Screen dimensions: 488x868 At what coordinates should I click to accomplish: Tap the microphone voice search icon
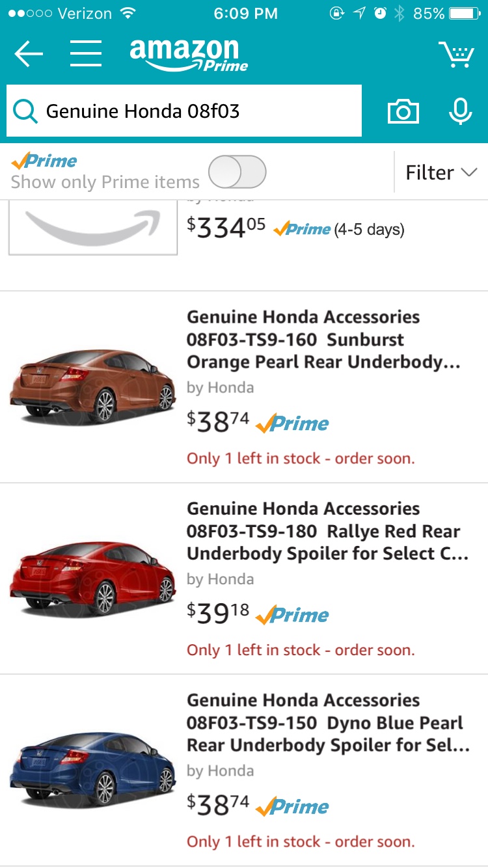[x=460, y=111]
